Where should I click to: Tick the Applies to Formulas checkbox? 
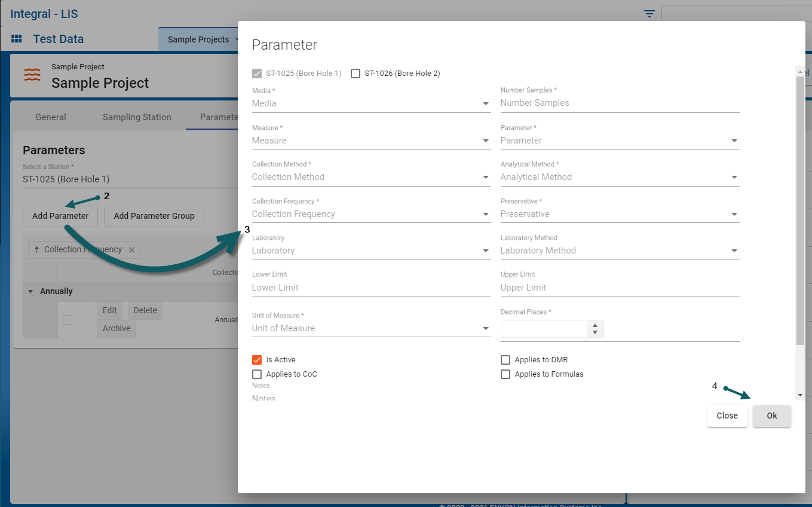pyautogui.click(x=505, y=374)
